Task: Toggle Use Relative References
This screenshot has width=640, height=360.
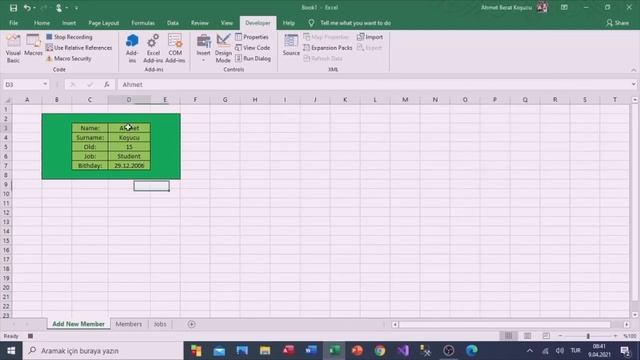Action: pos(79,48)
